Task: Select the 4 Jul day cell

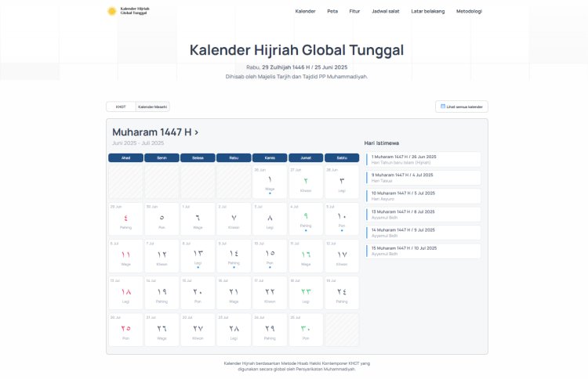Action: click(x=306, y=218)
